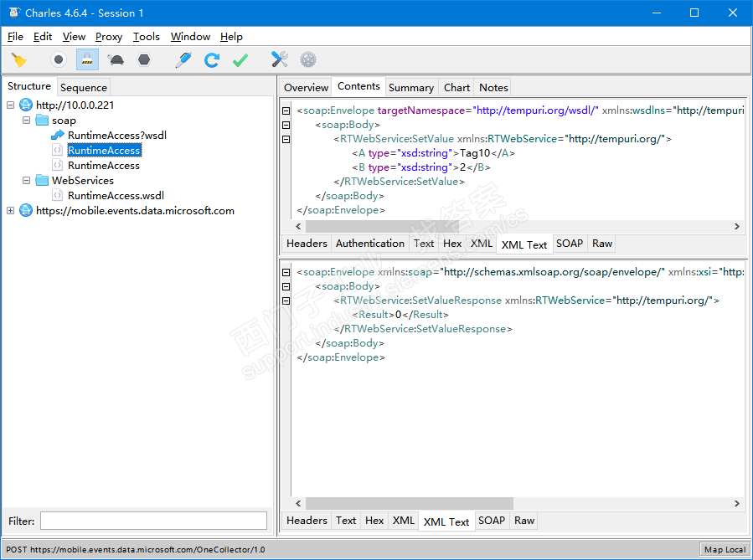The width and height of the screenshot is (753, 560).
Task: Click the broom icon to clear the session
Action: pyautogui.click(x=18, y=59)
